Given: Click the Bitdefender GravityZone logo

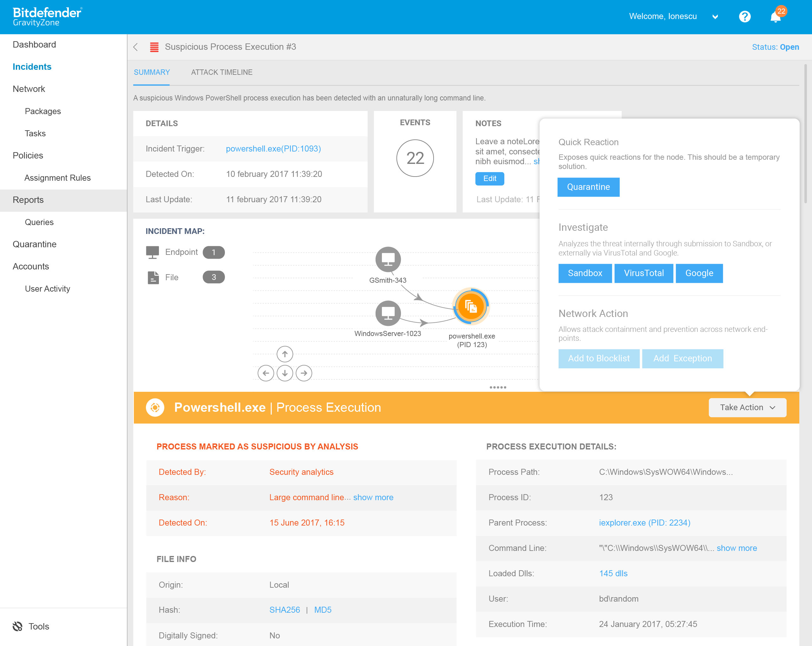Looking at the screenshot, I should 47,17.
